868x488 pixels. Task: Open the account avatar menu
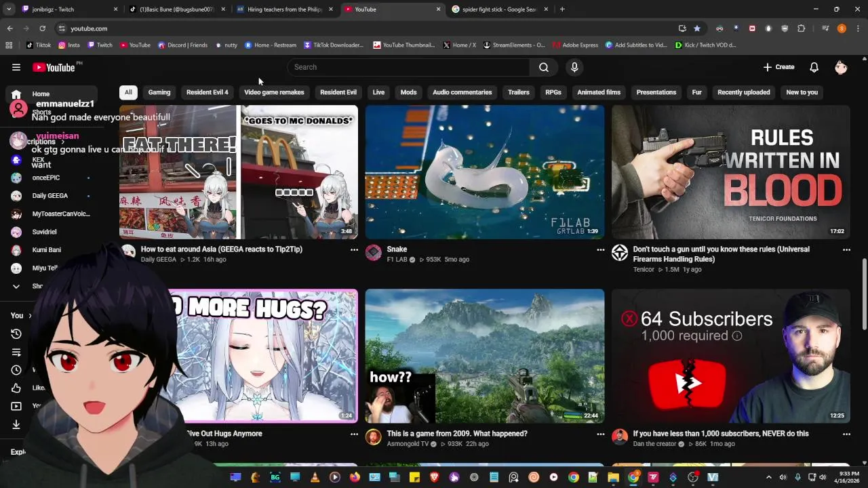coord(841,67)
